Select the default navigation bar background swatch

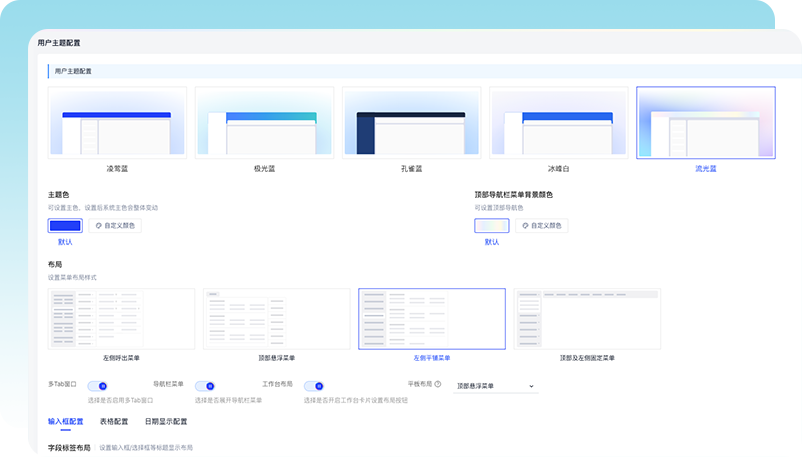491,226
